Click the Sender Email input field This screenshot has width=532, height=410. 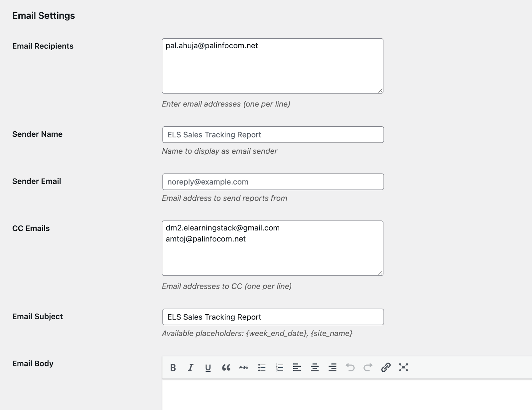pos(273,182)
